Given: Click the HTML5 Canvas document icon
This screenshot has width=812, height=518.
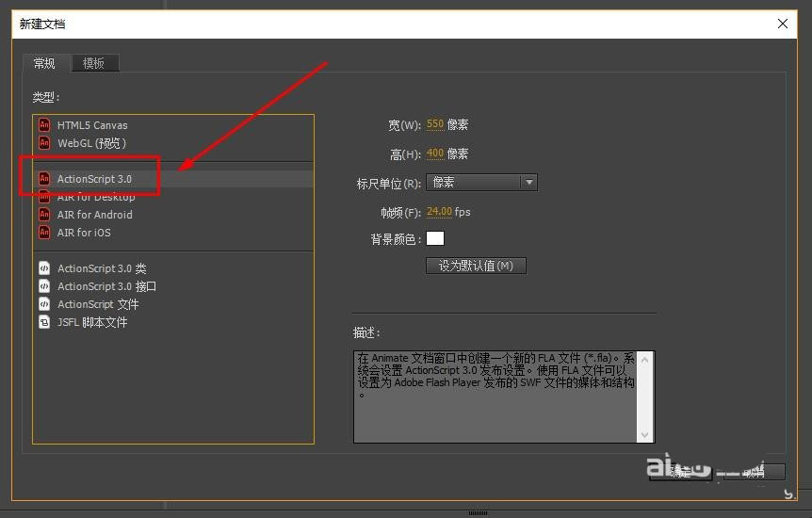Looking at the screenshot, I should click(x=44, y=125).
